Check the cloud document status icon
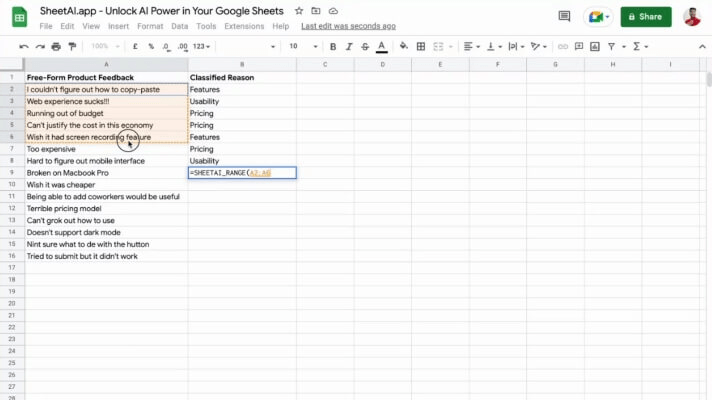 point(333,11)
